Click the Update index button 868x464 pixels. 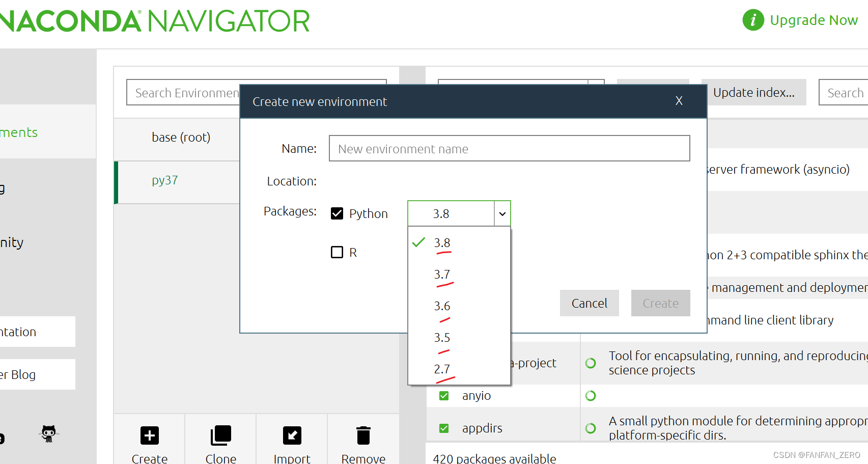[x=754, y=92]
